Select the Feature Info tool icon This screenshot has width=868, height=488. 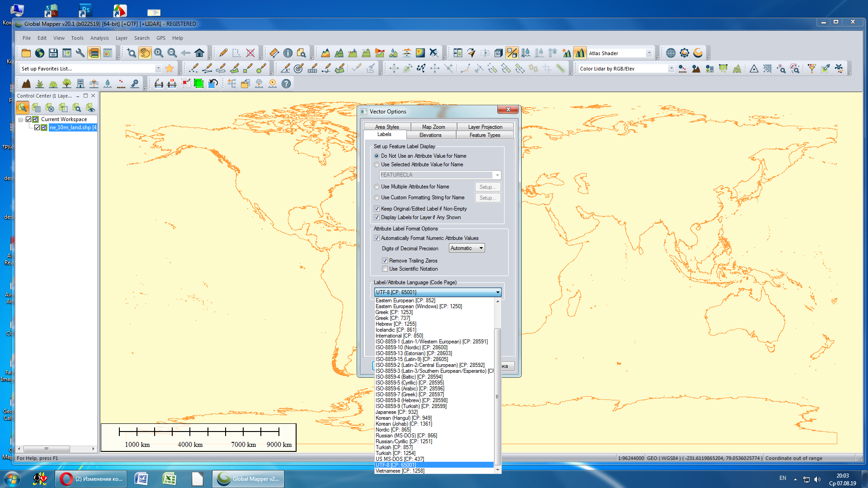(288, 53)
